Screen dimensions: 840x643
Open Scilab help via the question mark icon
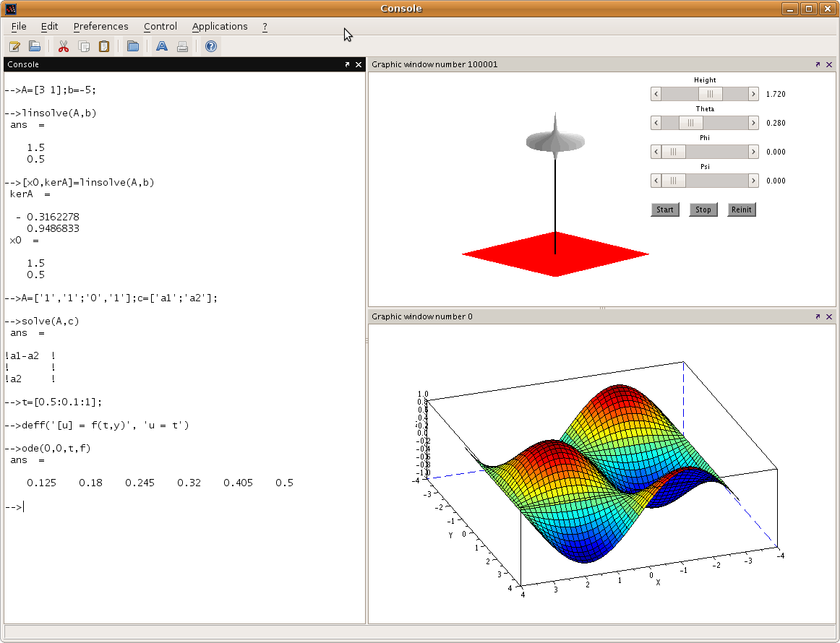[210, 46]
